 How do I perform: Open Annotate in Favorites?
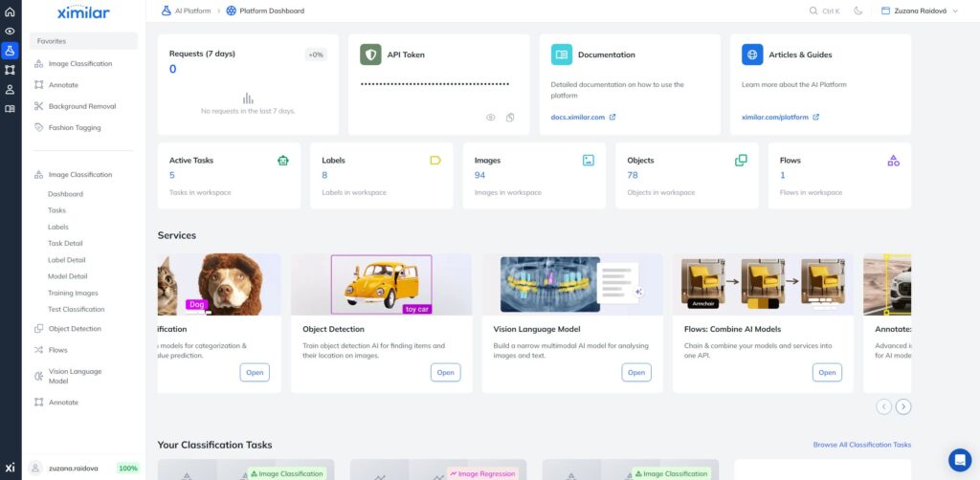pyautogui.click(x=63, y=85)
